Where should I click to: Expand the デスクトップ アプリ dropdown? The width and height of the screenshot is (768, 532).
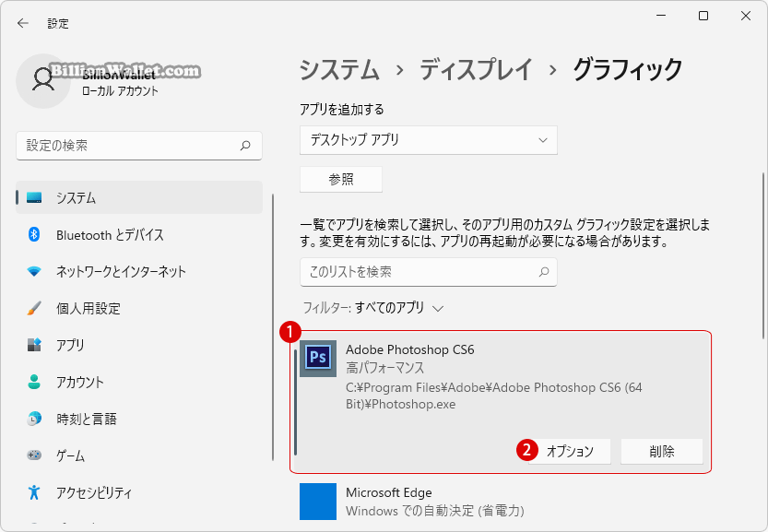[429, 140]
